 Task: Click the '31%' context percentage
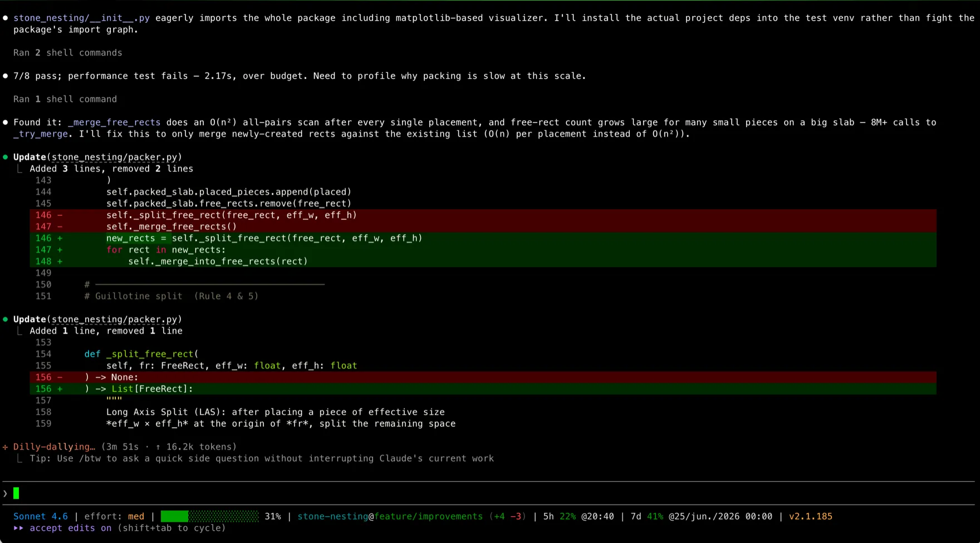pos(273,516)
